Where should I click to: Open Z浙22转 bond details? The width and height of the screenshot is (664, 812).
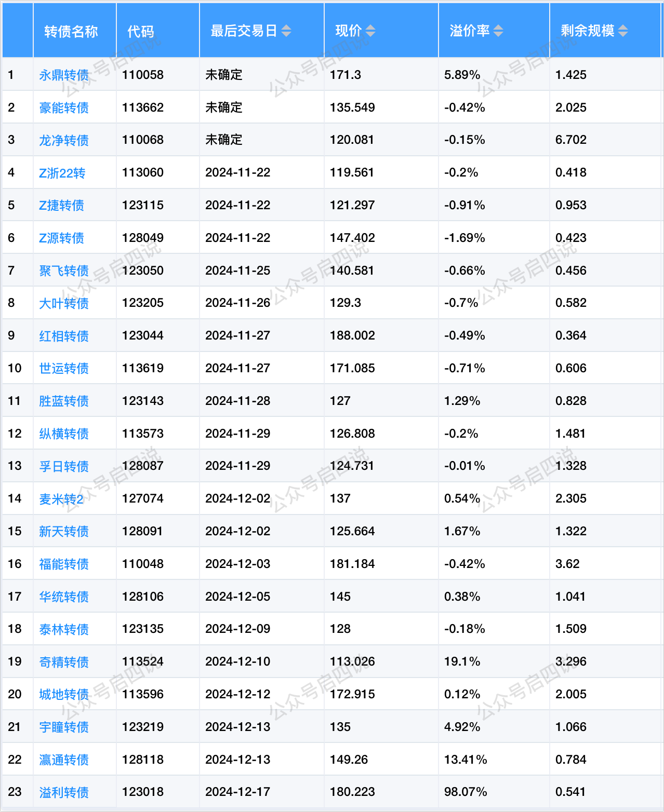coord(62,173)
